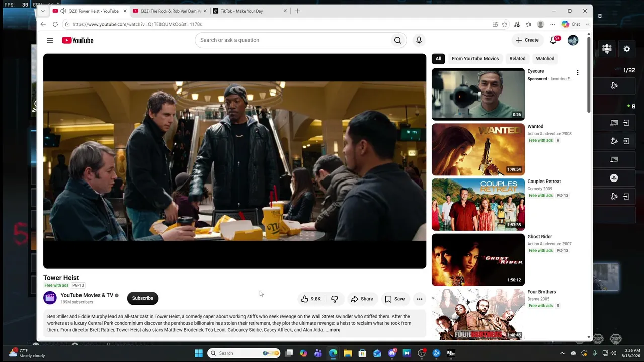Open more actions menu below the video
The image size is (644, 362).
[x=419, y=299]
